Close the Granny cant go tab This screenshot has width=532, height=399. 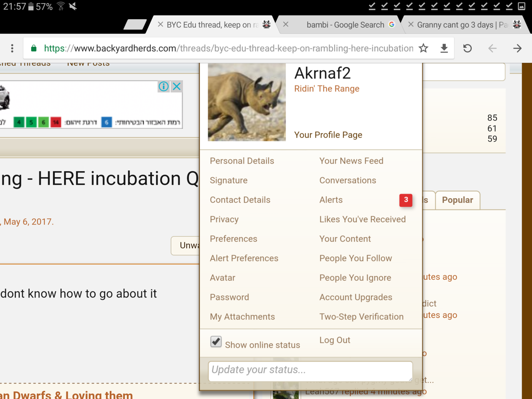(x=411, y=24)
